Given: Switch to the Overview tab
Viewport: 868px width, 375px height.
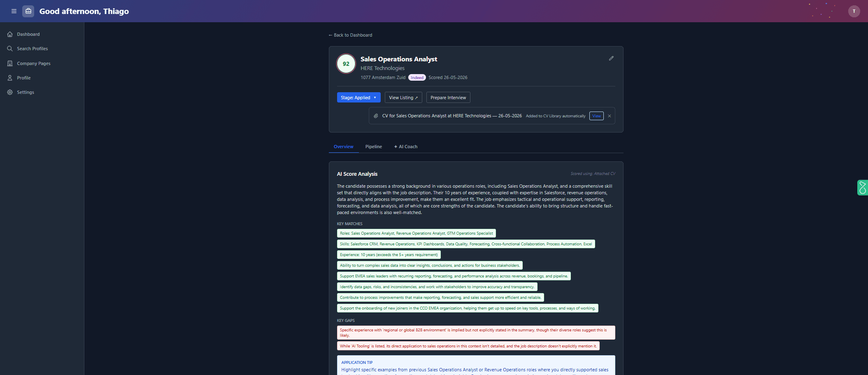Looking at the screenshot, I should click(x=344, y=147).
